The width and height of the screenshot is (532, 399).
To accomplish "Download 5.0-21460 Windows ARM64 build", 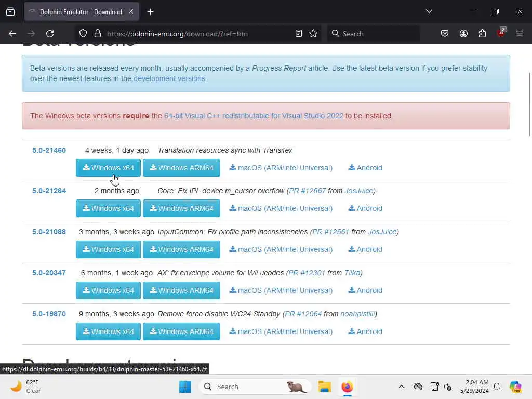I will pyautogui.click(x=181, y=168).
